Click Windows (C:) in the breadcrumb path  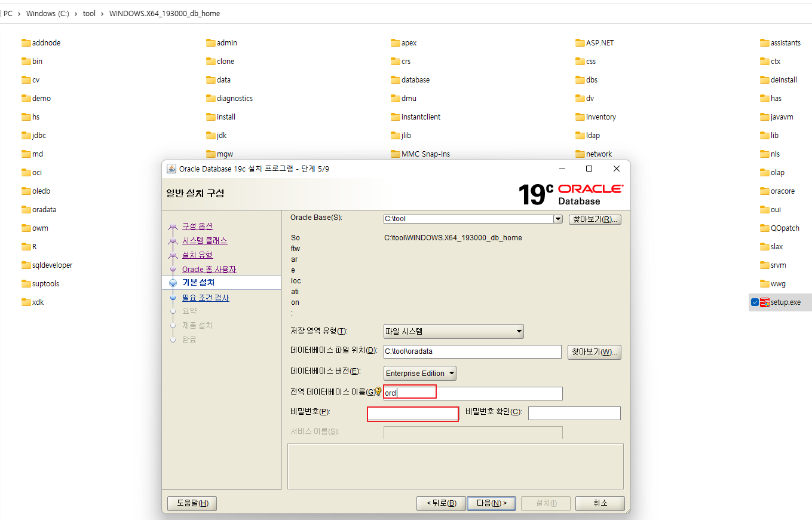click(x=47, y=14)
